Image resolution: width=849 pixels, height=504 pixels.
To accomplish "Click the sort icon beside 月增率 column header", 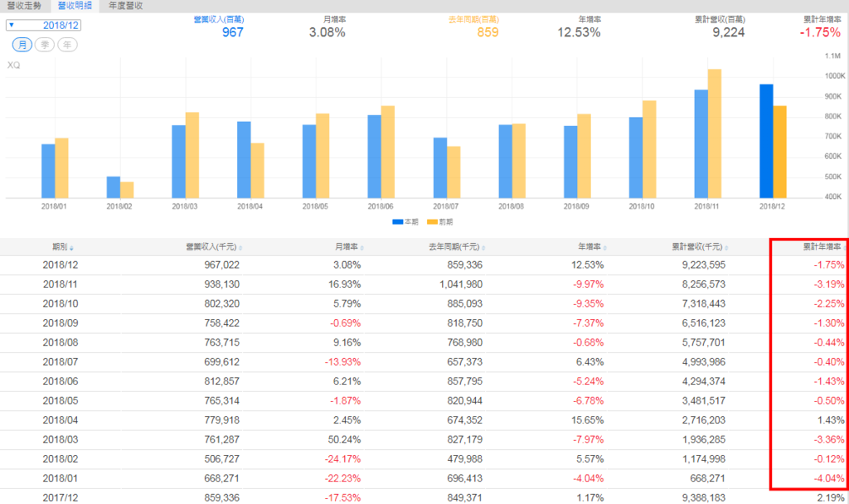I will pyautogui.click(x=361, y=248).
